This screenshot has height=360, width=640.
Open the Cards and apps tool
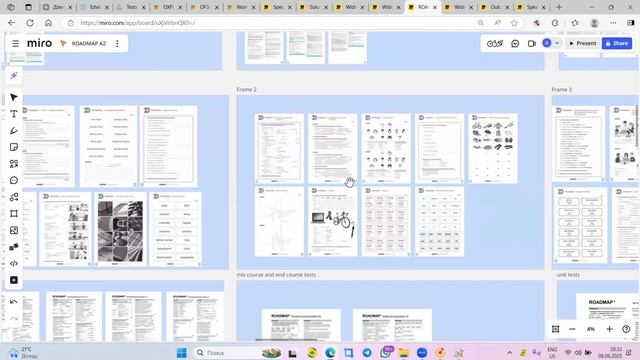click(13, 247)
